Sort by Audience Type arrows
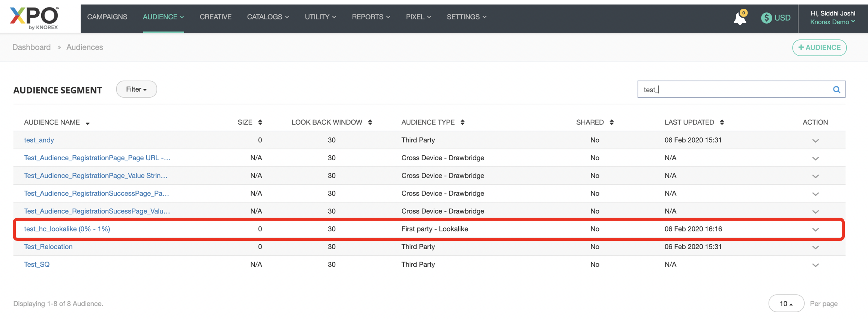Viewport: 868px width, 319px height. pos(462,122)
